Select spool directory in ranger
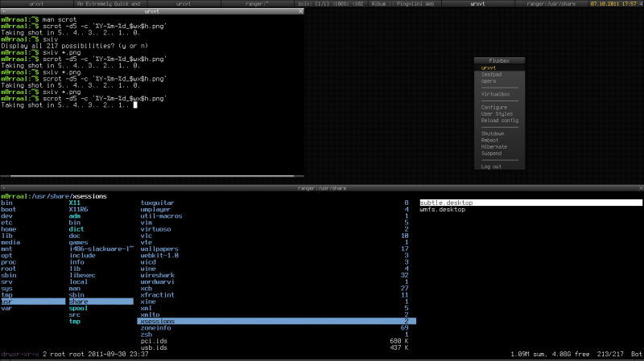Screen dimensions: 644x361 coord(78,308)
